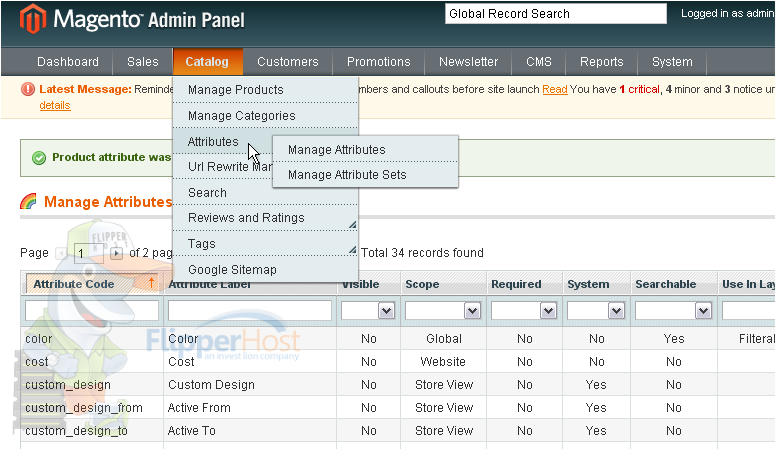Choose Manage Attributes in submenu
Screen dimensions: 776x450
click(365, 150)
